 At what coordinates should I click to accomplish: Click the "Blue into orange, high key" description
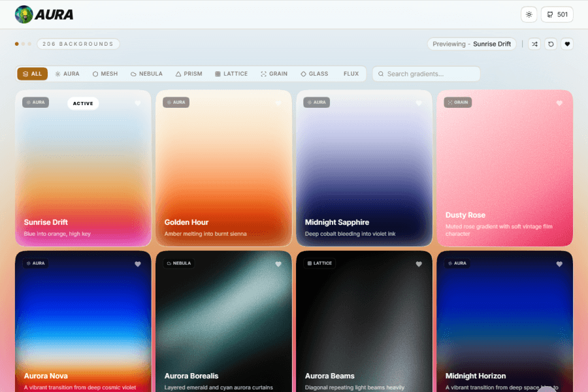57,234
